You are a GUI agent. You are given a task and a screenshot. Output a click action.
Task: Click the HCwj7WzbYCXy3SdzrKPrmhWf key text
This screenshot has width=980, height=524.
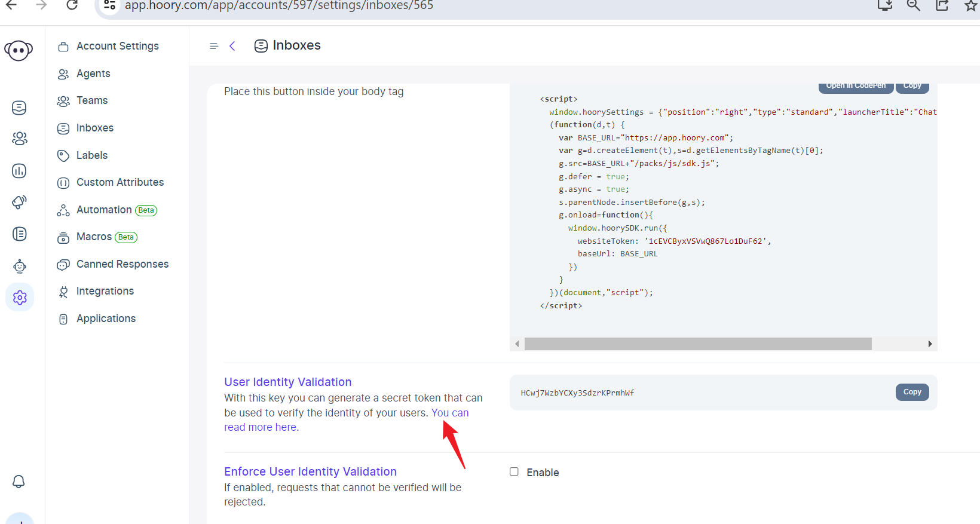(577, 393)
